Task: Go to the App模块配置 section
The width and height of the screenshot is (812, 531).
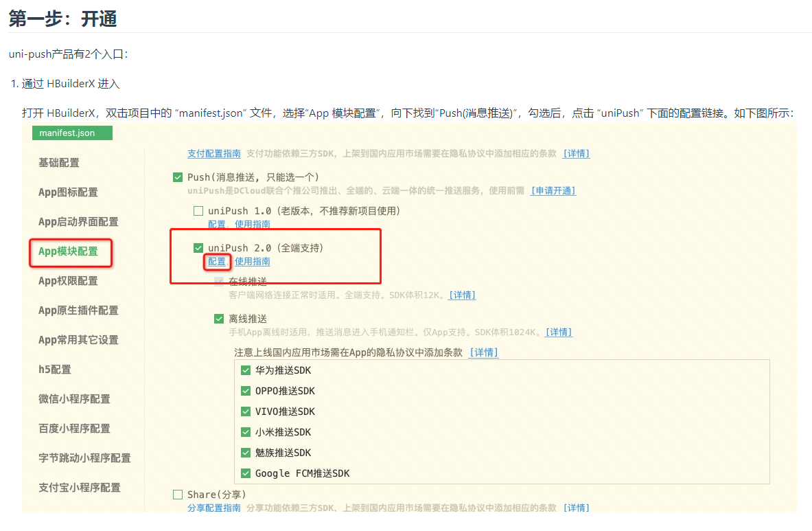Action: coord(68,251)
